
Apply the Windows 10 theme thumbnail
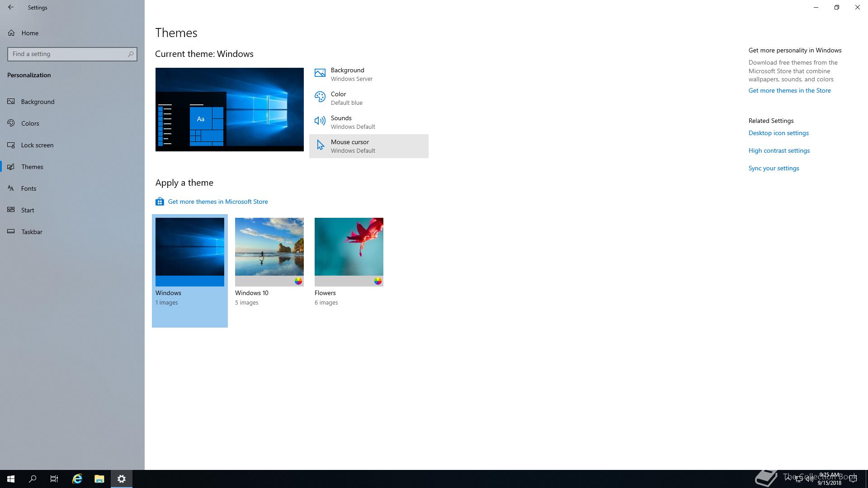point(269,251)
